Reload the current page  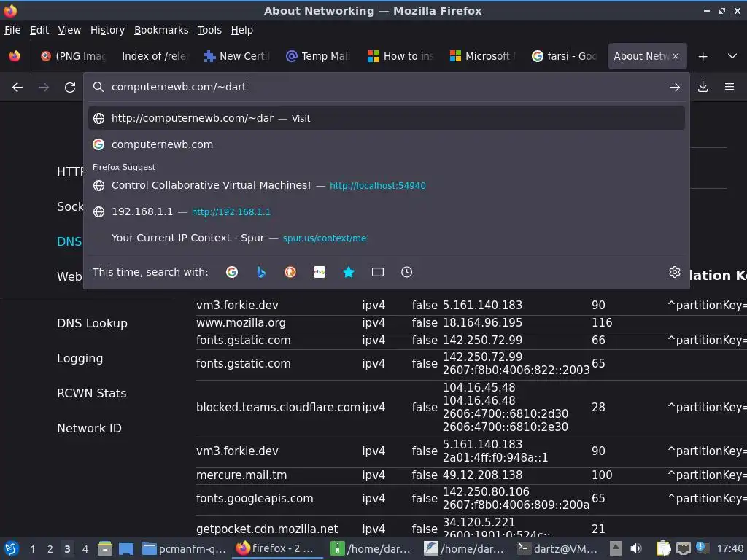[x=70, y=87]
